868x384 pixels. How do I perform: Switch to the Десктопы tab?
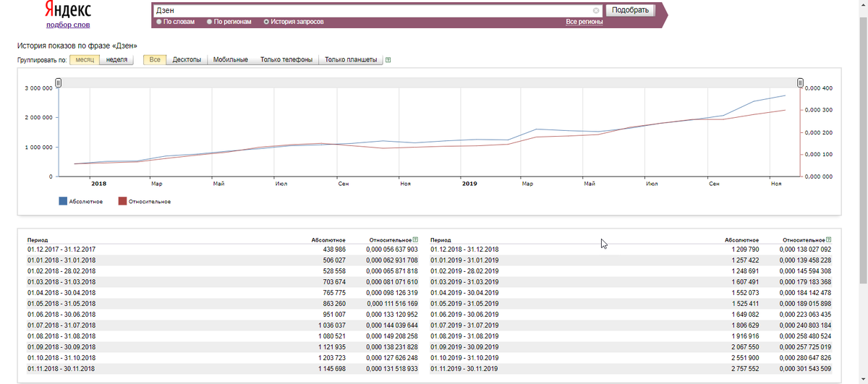point(187,59)
